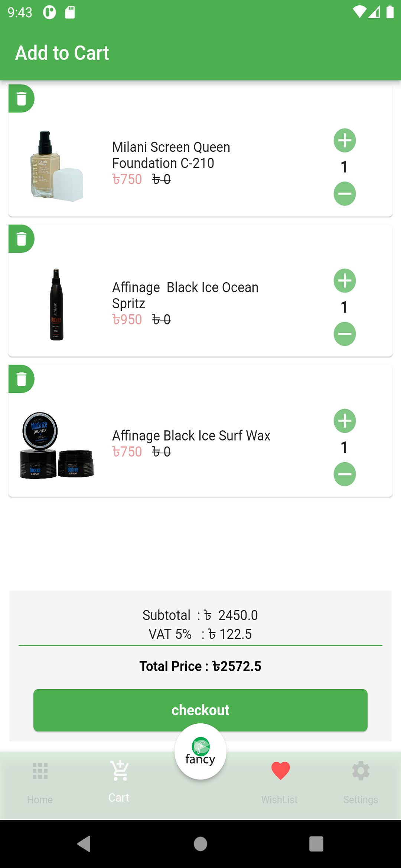Decrease Milani Foundation quantity with minus

point(345,194)
